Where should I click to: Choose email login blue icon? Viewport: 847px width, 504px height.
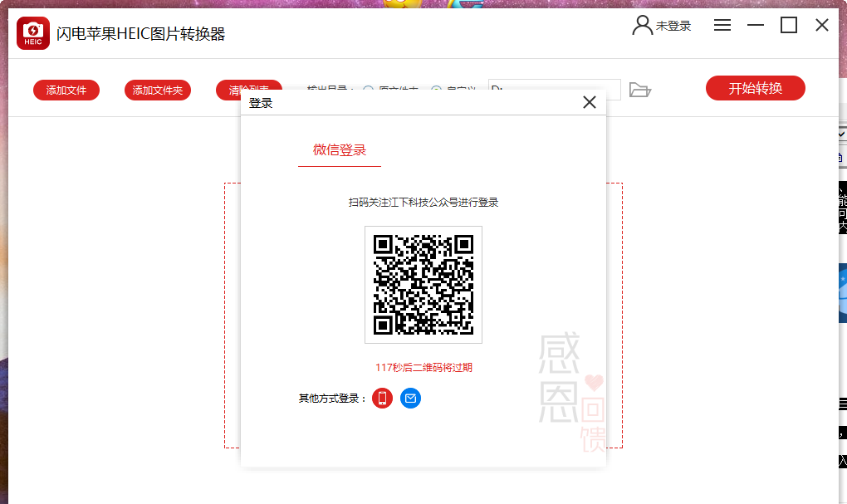pos(410,399)
